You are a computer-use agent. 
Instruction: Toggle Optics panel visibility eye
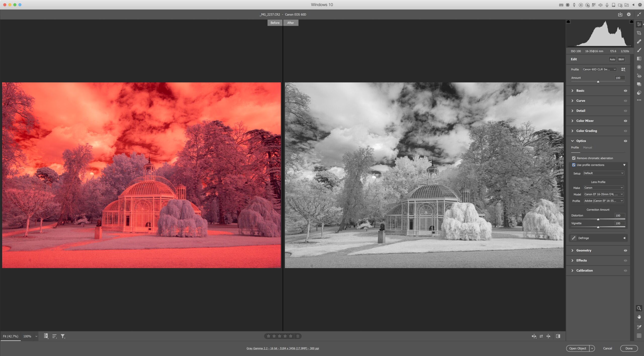[x=625, y=141]
